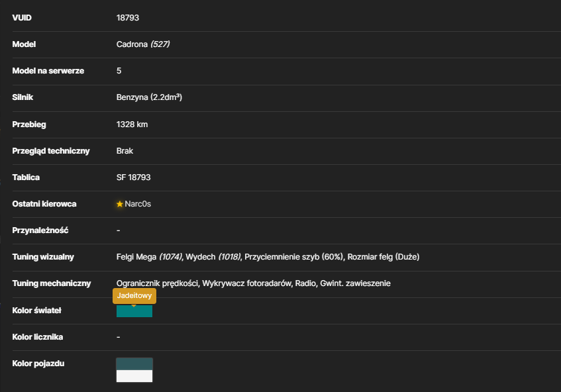Viewport: 561px width, 392px height.
Task: Click the Kolor licznika label
Action: 38,337
